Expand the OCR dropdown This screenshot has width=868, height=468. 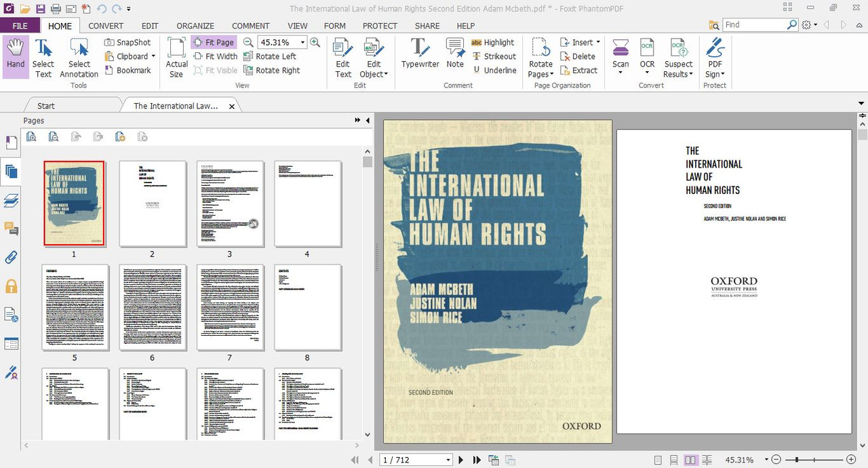pos(647,73)
